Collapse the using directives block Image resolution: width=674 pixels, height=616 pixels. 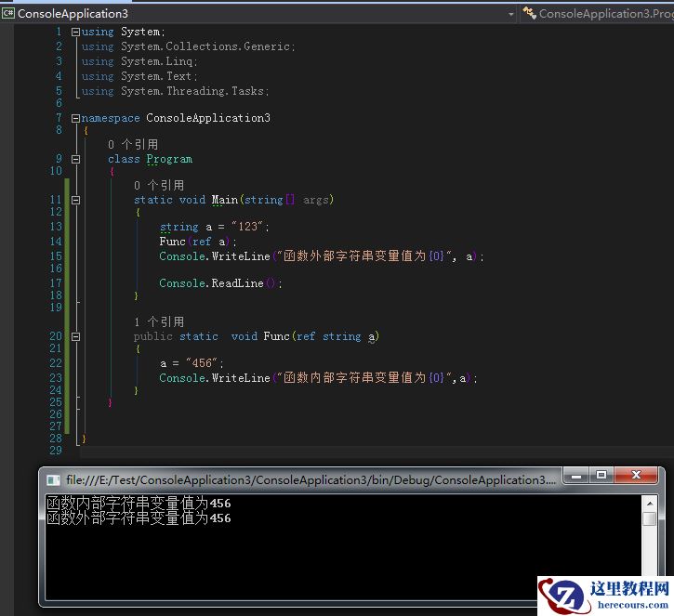point(75,32)
